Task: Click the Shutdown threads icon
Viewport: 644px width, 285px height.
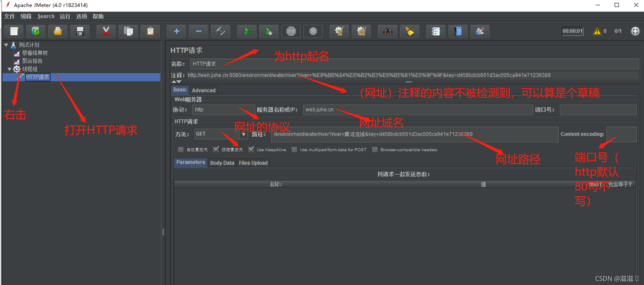Action: (313, 31)
